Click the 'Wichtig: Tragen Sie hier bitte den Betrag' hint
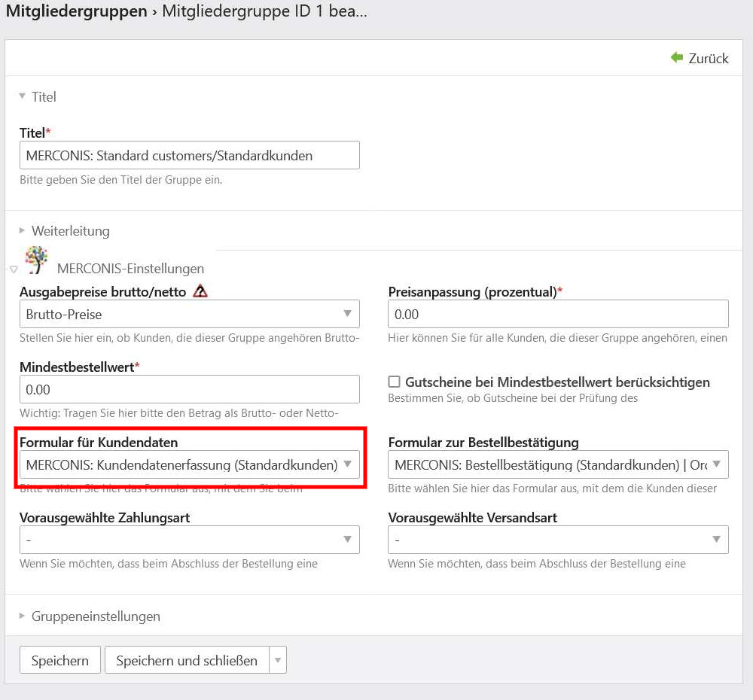The width and height of the screenshot is (753, 700). coord(179,413)
